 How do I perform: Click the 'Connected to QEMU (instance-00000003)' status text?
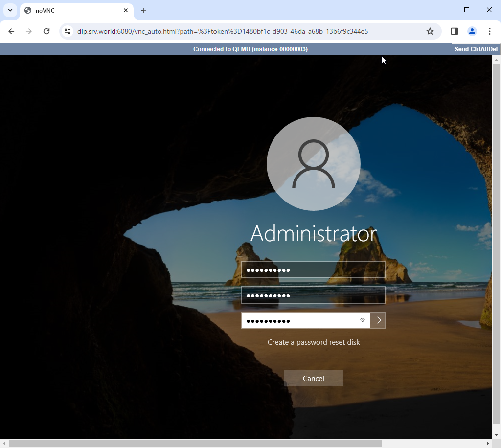[250, 49]
